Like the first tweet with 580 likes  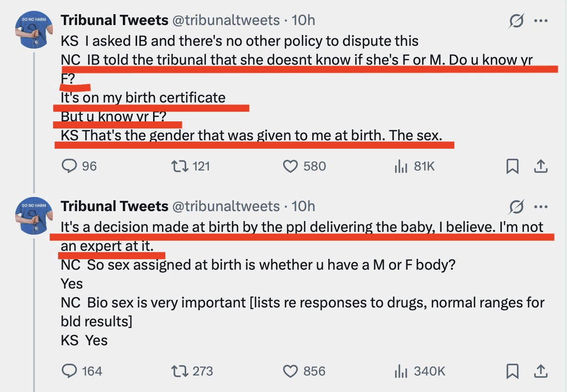(x=290, y=166)
